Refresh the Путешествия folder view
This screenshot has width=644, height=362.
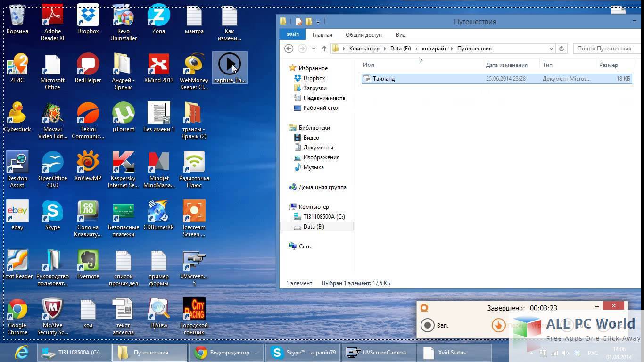coord(561,49)
